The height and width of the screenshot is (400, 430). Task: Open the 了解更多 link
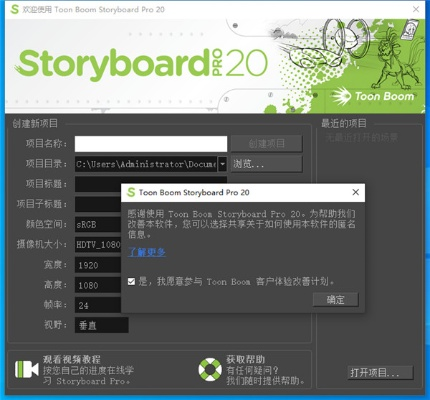point(147,252)
